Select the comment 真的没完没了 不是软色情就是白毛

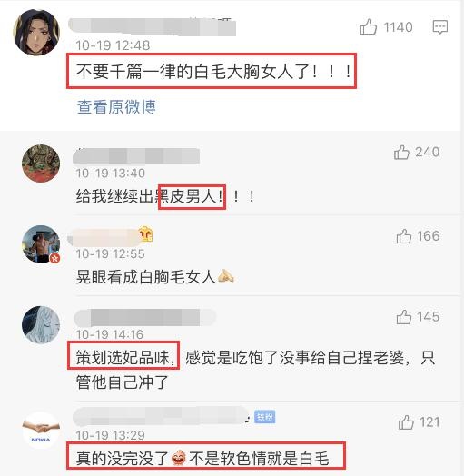[202, 458]
